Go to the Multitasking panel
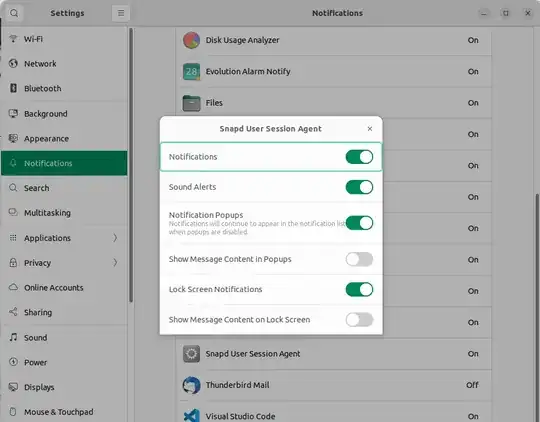The height and width of the screenshot is (422, 540). [64, 213]
